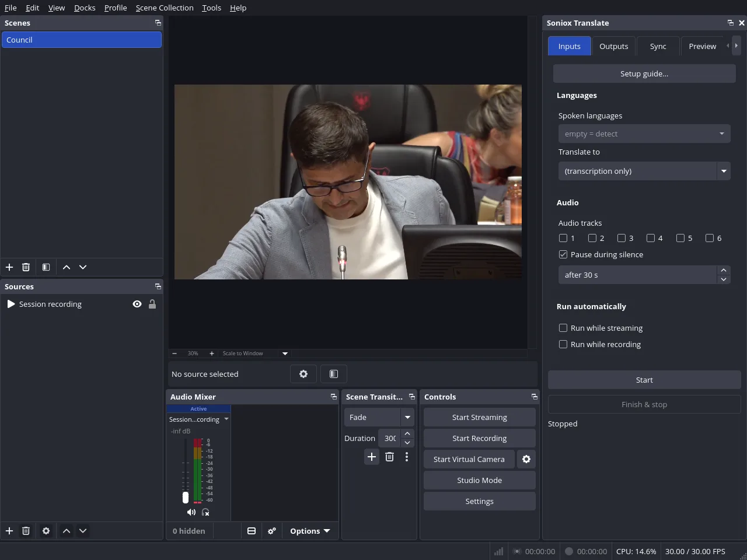
Task: Increase transition Duration with up arrow
Action: 407,433
